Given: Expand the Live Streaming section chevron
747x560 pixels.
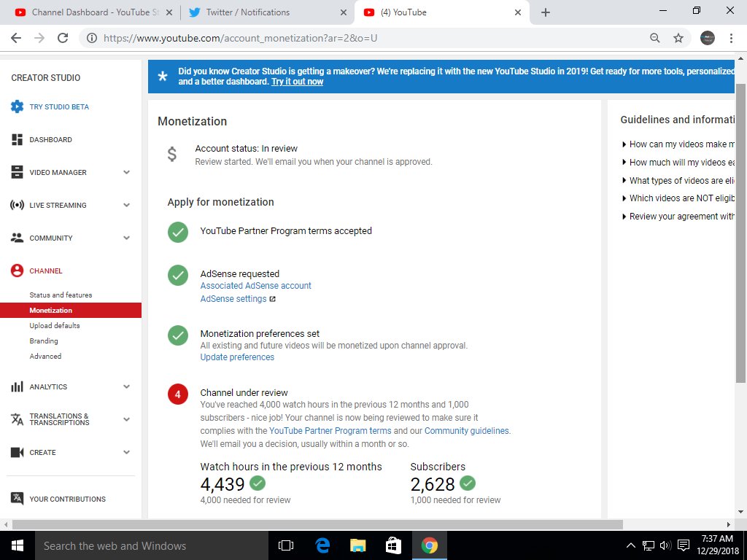Looking at the screenshot, I should click(x=126, y=205).
